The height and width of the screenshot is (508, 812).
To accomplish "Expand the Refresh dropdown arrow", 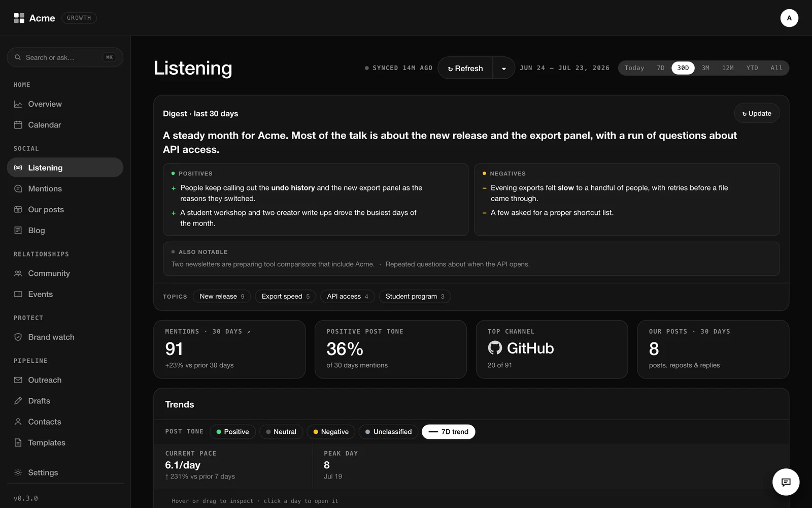I will pos(504,68).
